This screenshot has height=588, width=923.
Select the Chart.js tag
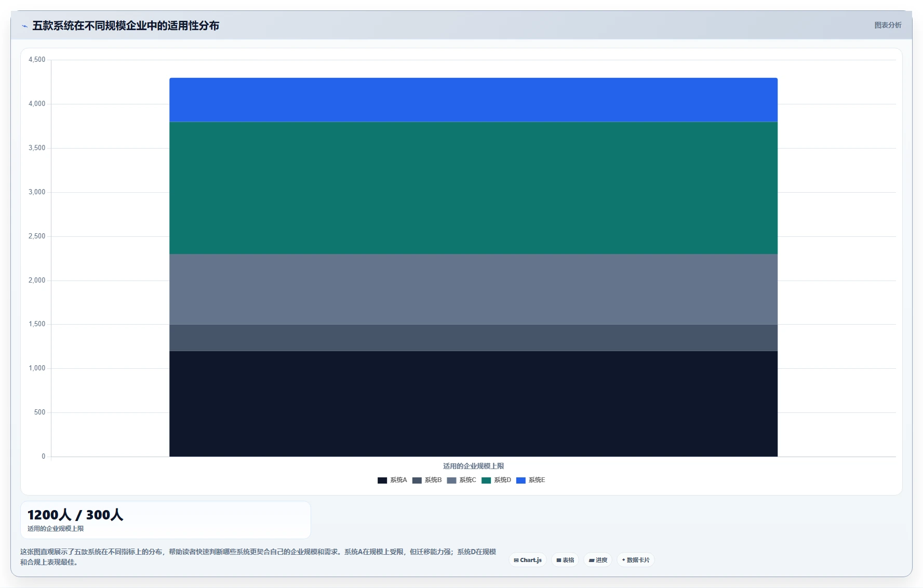(528, 560)
